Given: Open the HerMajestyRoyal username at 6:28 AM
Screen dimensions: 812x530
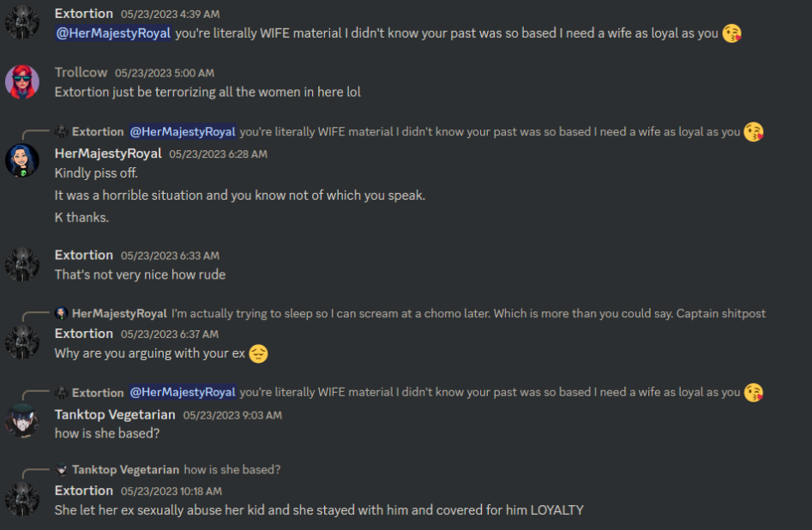Looking at the screenshot, I should click(x=108, y=154).
